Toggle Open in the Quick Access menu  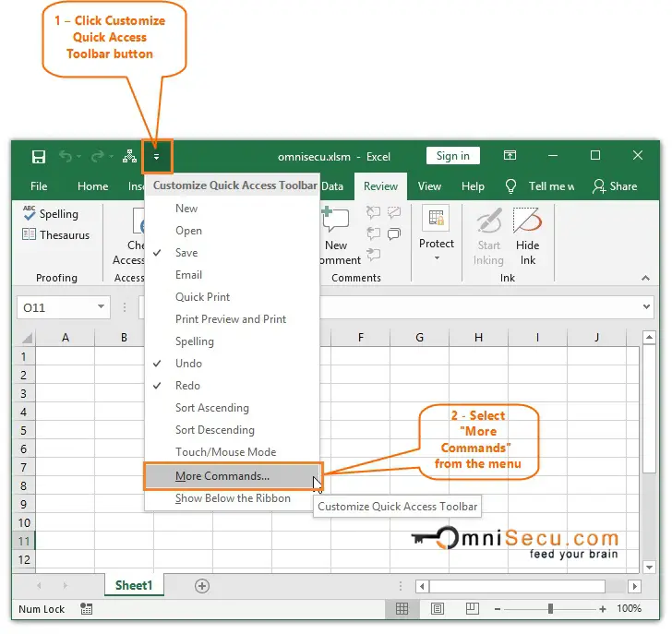233,231
